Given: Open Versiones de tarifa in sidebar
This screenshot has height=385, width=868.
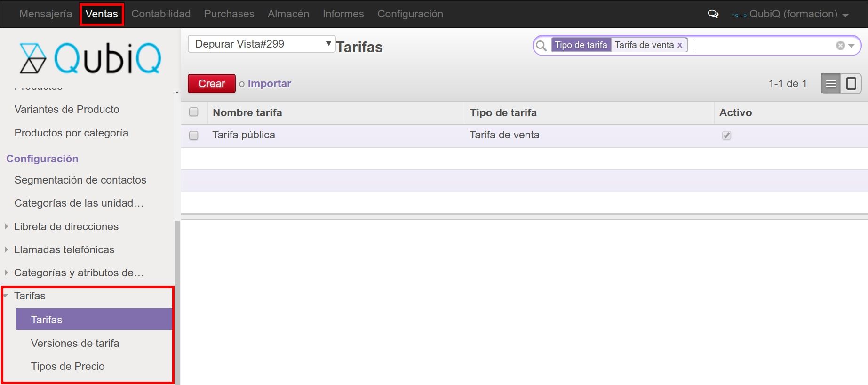Looking at the screenshot, I should click(x=75, y=343).
